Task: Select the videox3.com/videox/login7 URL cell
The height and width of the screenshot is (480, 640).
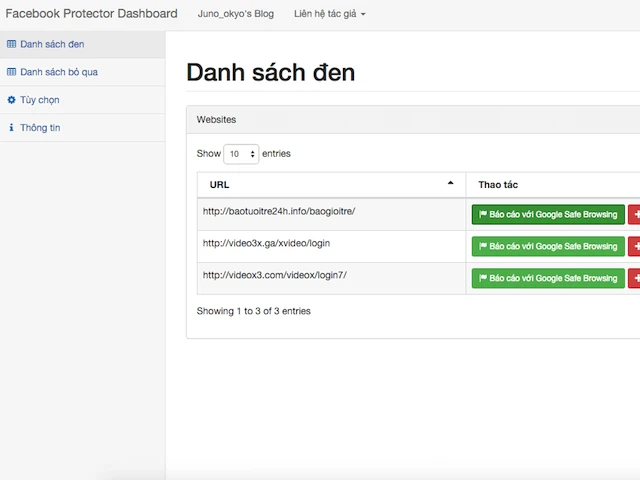Action: (274, 275)
